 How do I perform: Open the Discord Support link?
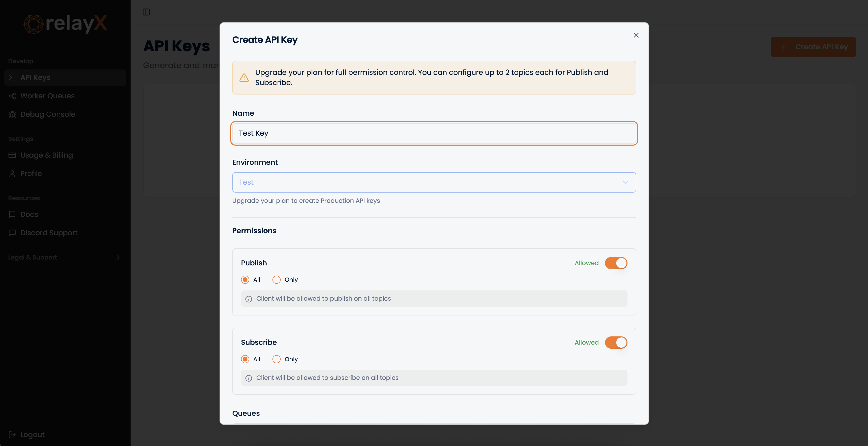[x=49, y=233]
